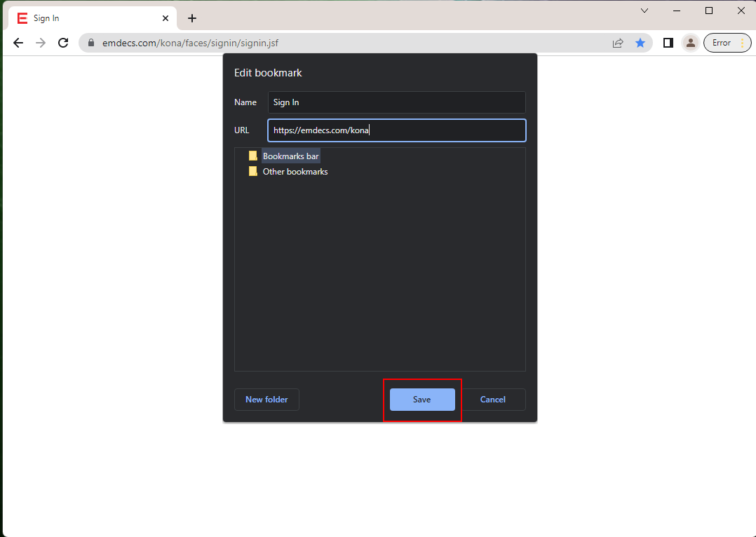Image resolution: width=756 pixels, height=537 pixels.
Task: Click the bookmark Name field
Action: [396, 102]
